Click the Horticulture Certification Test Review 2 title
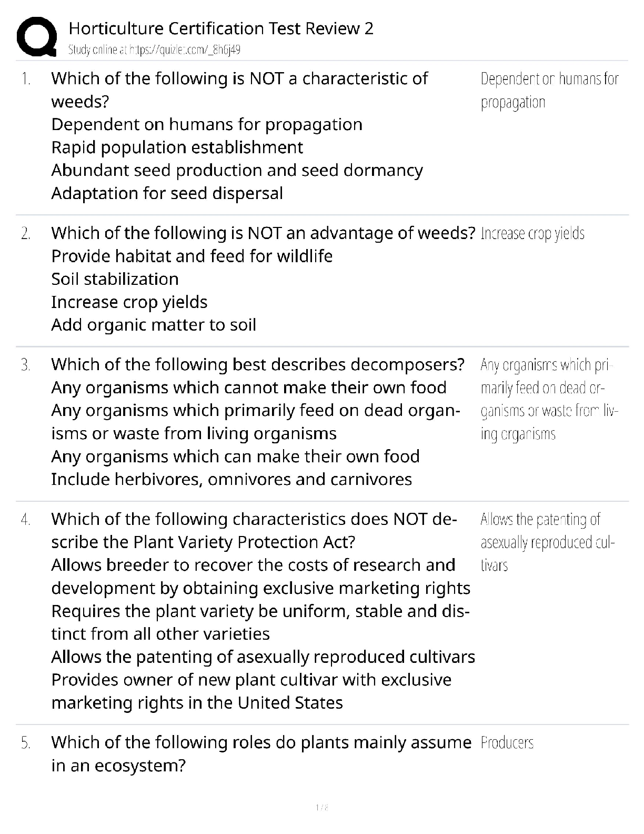 (x=221, y=28)
